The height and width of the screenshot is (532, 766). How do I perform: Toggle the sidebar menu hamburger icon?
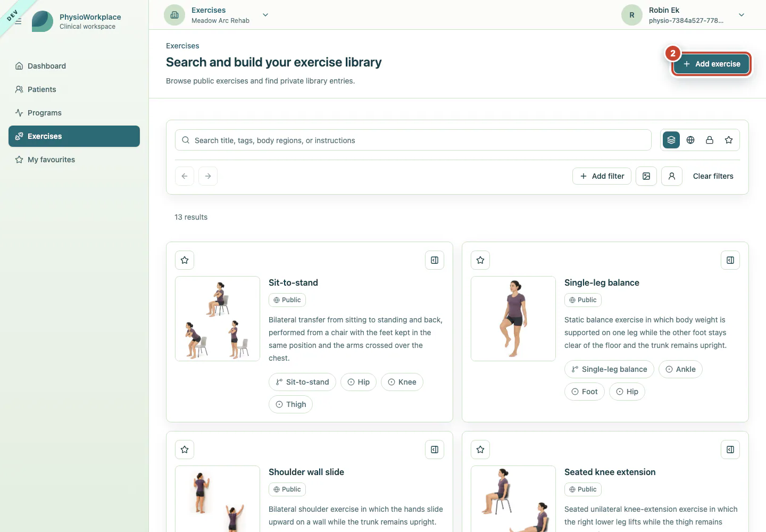18,21
